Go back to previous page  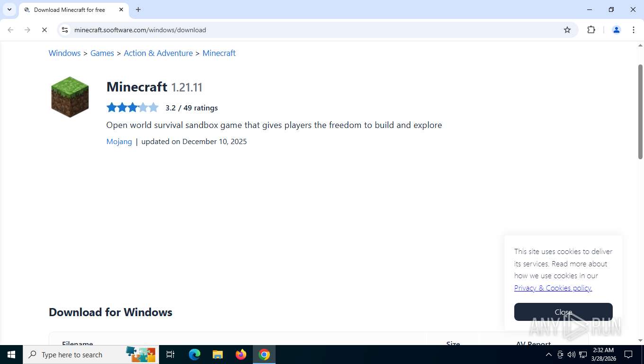pos(10,30)
